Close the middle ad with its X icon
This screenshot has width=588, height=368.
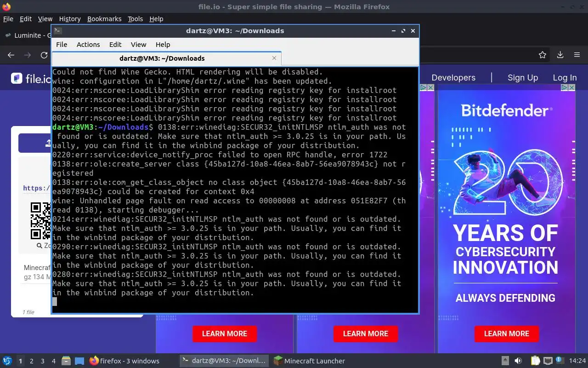[430, 87]
